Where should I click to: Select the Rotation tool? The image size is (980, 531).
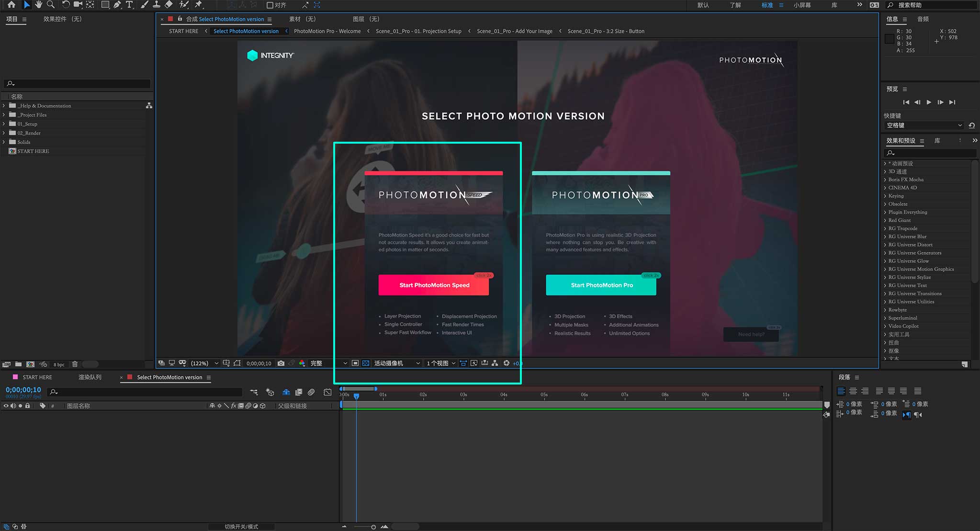pos(66,5)
